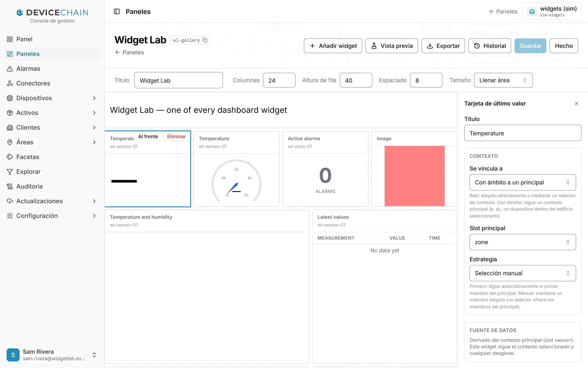Select the Image widget red thumbnail
This screenshot has height=368, width=588.
coord(414,176)
